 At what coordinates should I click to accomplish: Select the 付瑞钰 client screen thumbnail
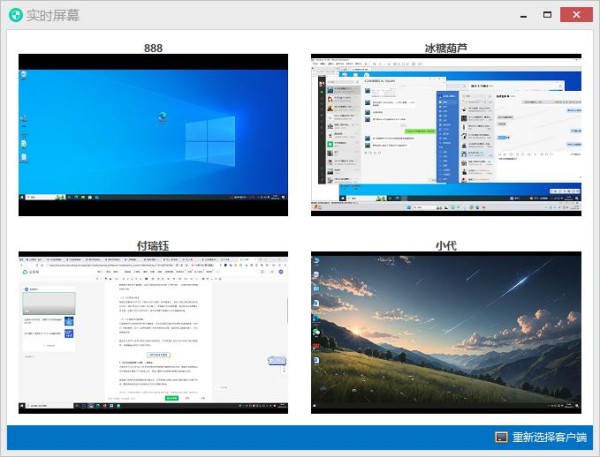point(153,332)
